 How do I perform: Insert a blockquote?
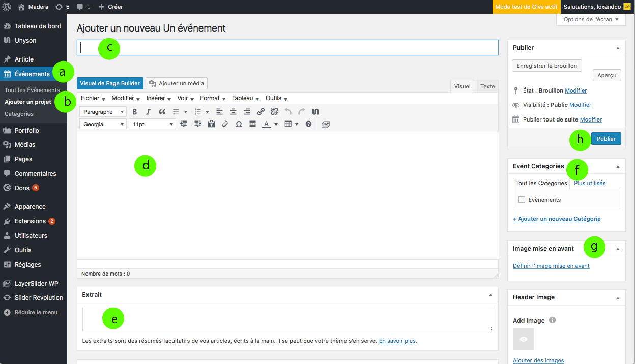(162, 112)
